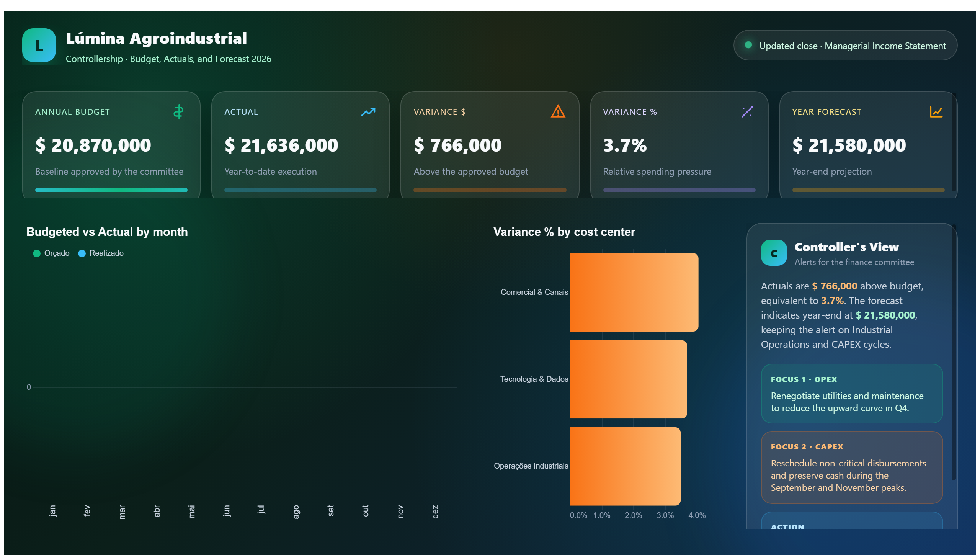Click the dez label on month axis
Viewport: 980px width, 559px height.
[435, 512]
